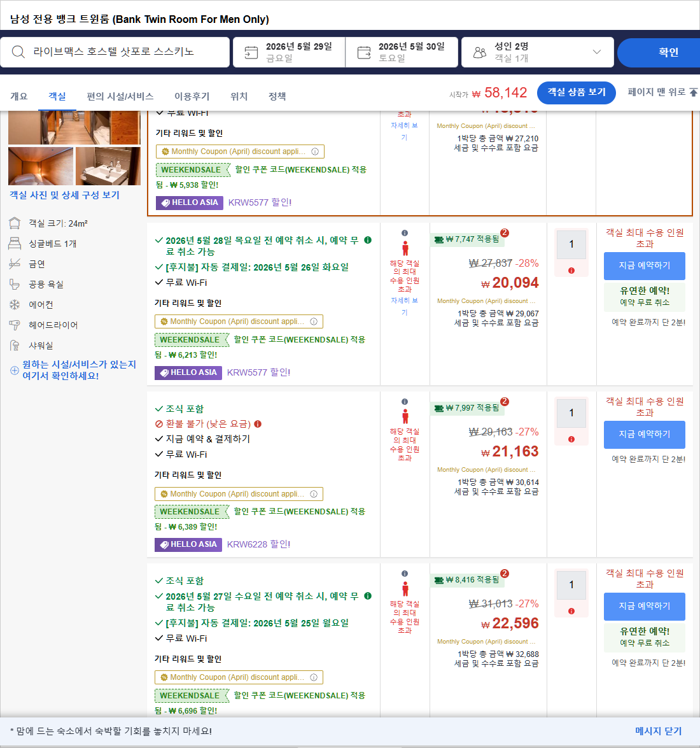Viewport: 700px width, 748px height.
Task: Switch to the 개요 tab
Action: coord(19,96)
